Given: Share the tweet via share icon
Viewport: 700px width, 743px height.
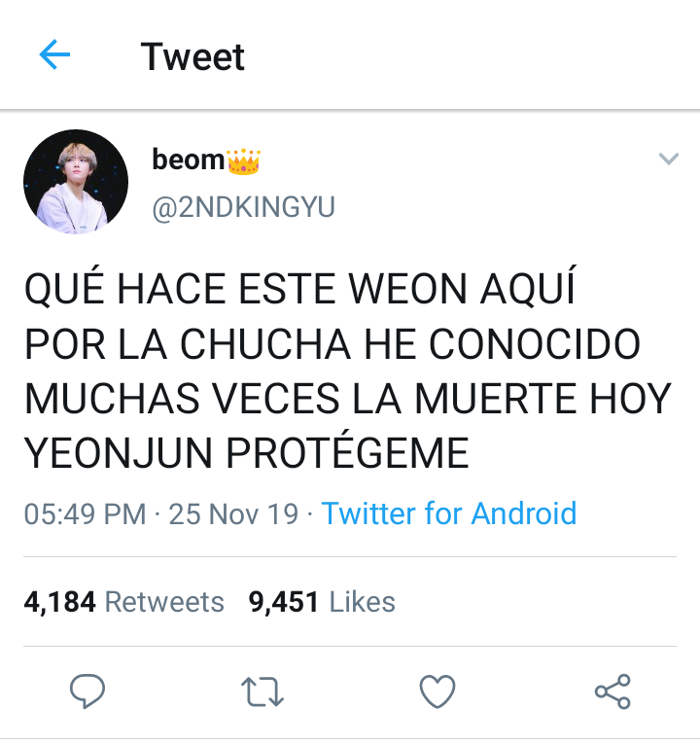Looking at the screenshot, I should [x=612, y=691].
